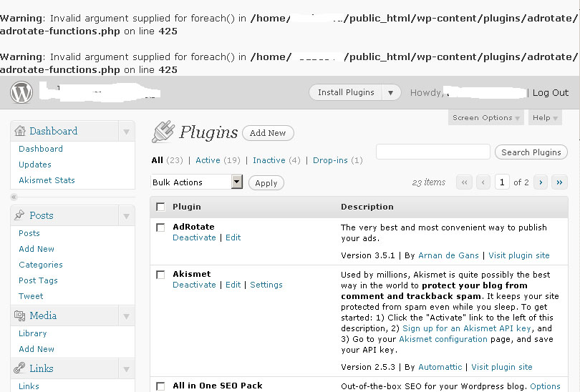Click the Add New plugin button
580x392 pixels.
click(x=268, y=133)
